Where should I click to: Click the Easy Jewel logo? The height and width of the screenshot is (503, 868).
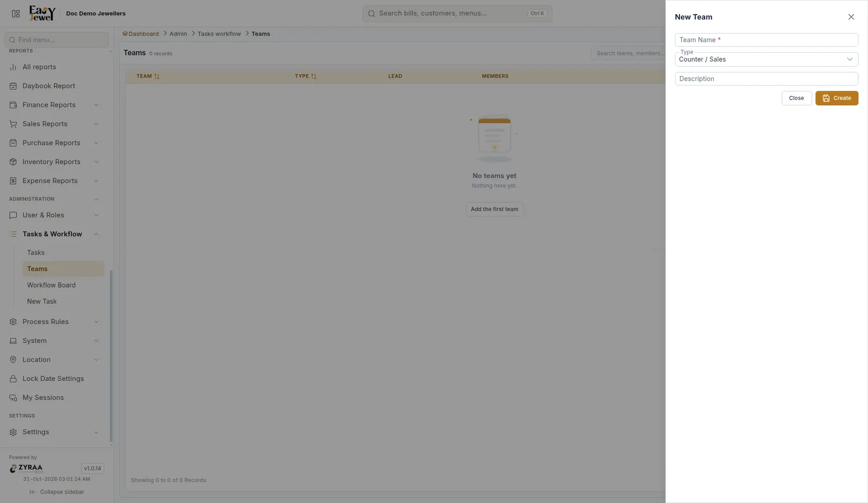click(42, 13)
